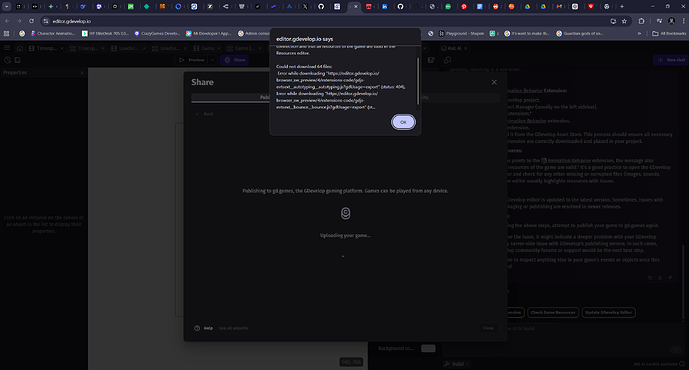The width and height of the screenshot is (689, 370).
Task: Open the CrazyGames Develo... bookmark
Action: tap(157, 33)
